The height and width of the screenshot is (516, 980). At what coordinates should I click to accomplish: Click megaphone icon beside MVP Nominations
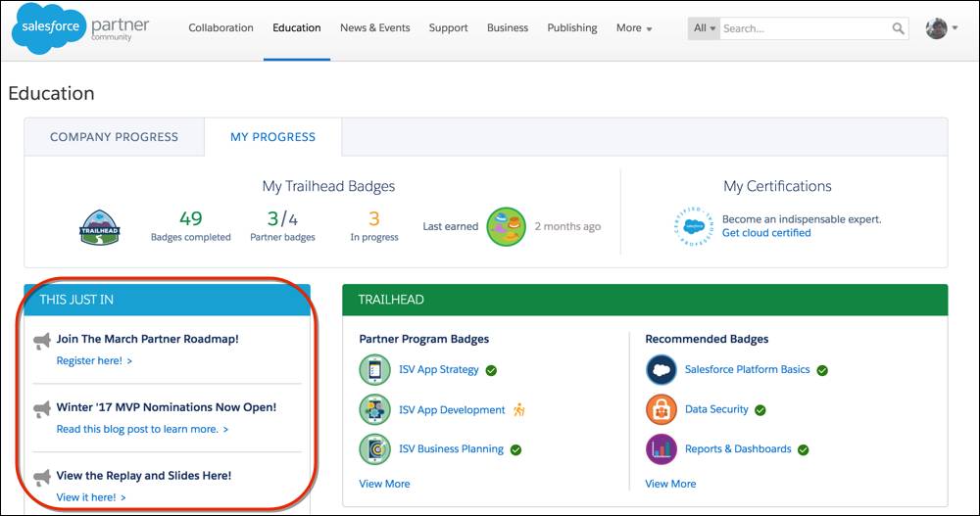(42, 408)
